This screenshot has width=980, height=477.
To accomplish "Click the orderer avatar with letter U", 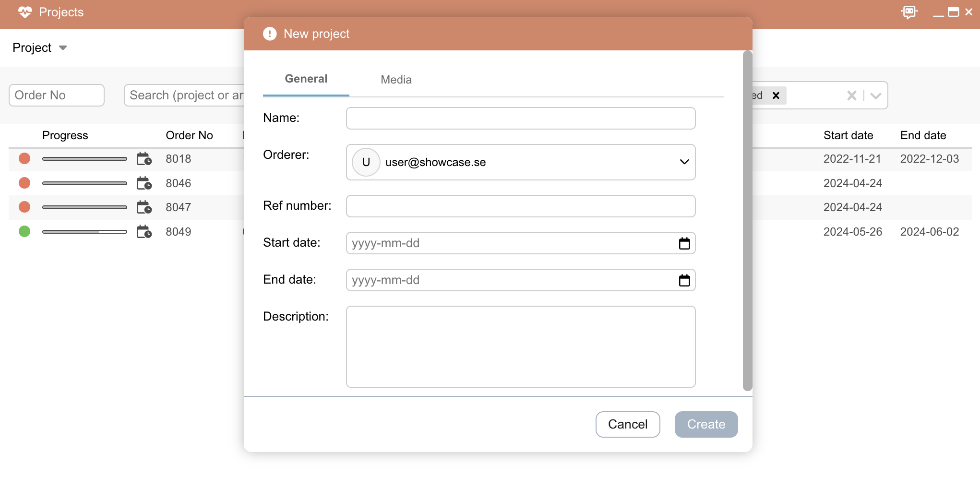I will [366, 162].
